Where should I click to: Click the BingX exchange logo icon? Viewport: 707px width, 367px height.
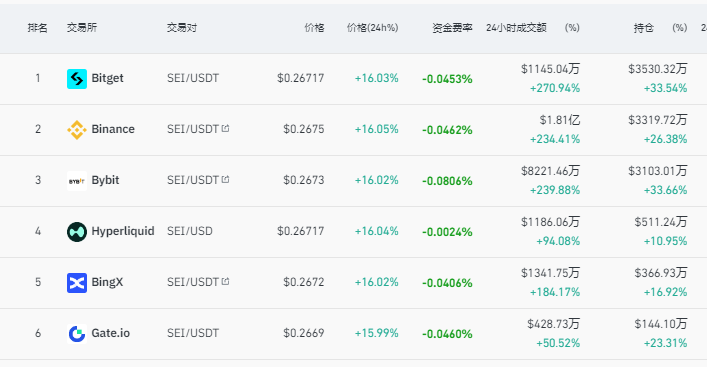[x=77, y=283]
